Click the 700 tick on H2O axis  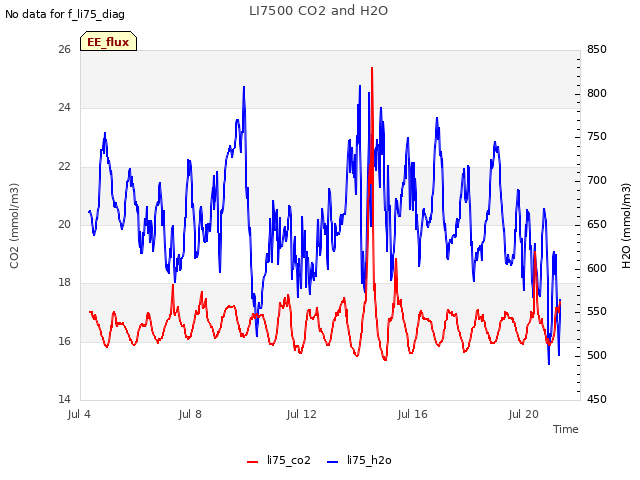click(x=597, y=180)
